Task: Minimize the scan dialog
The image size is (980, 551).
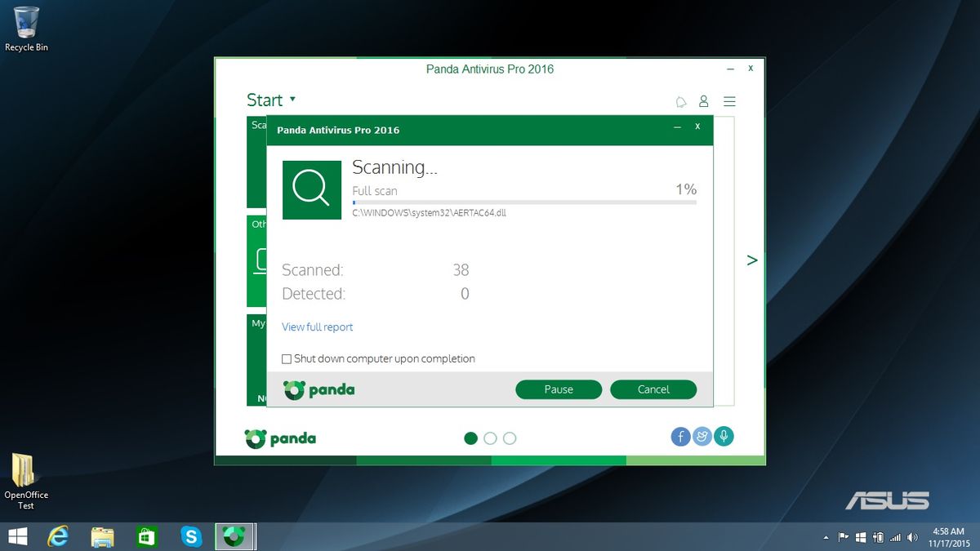Action: [677, 127]
